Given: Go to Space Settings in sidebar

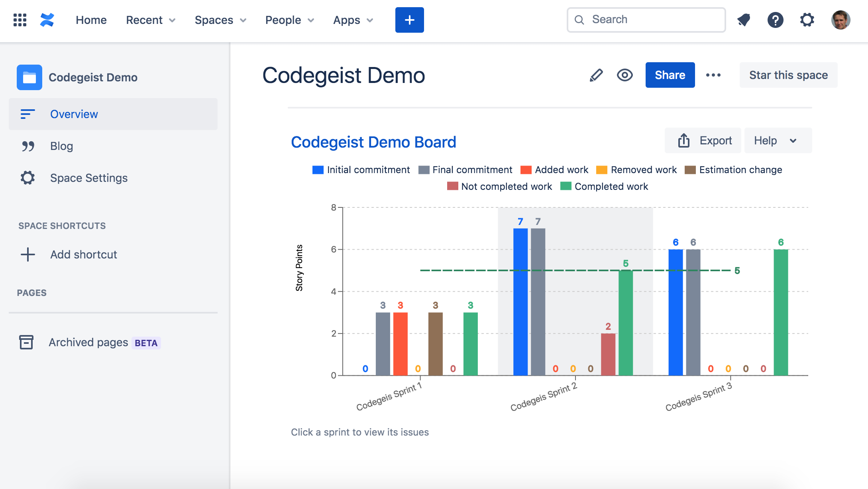Looking at the screenshot, I should (x=88, y=178).
